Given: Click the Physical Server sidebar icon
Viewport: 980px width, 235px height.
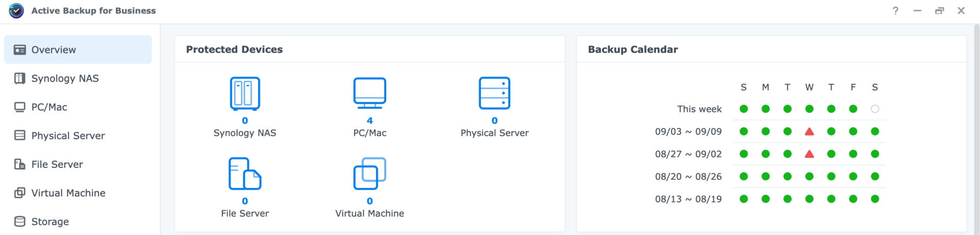Looking at the screenshot, I should point(20,135).
